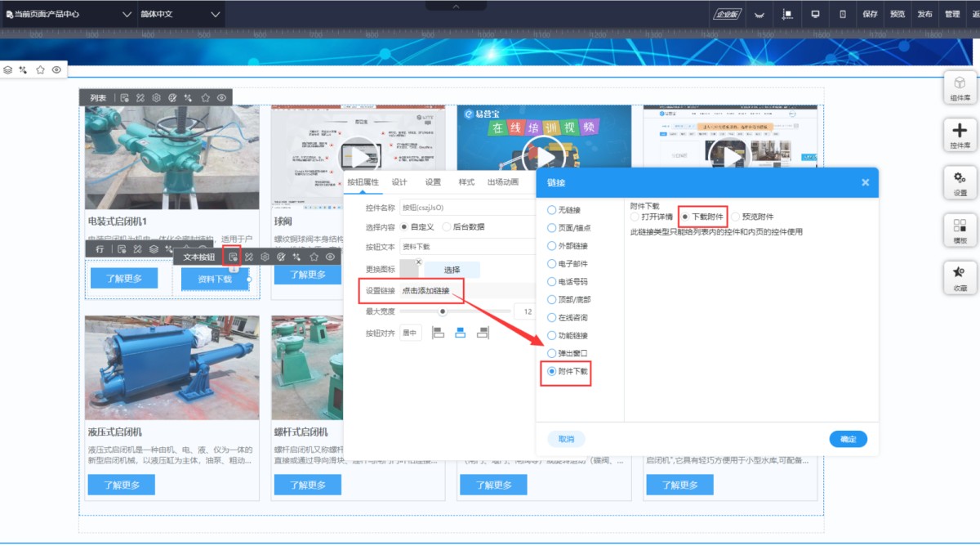Viewport: 980px width, 546px height.
Task: Select 功能链接 radio option
Action: (552, 336)
